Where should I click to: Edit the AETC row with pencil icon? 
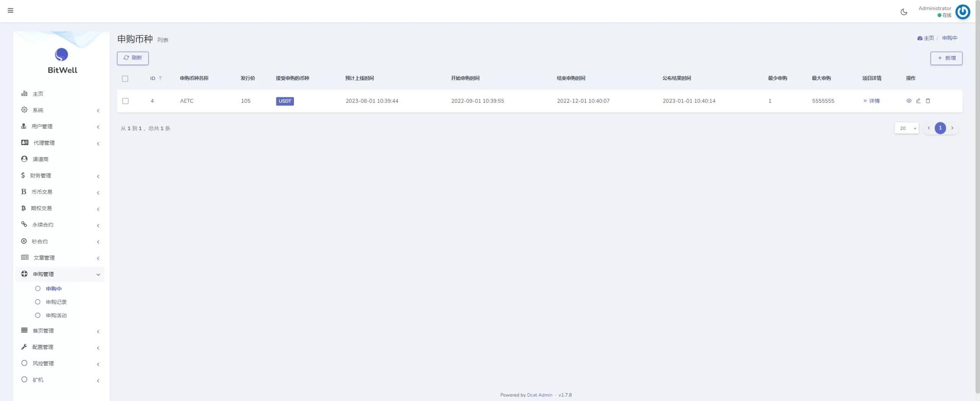coord(918,101)
